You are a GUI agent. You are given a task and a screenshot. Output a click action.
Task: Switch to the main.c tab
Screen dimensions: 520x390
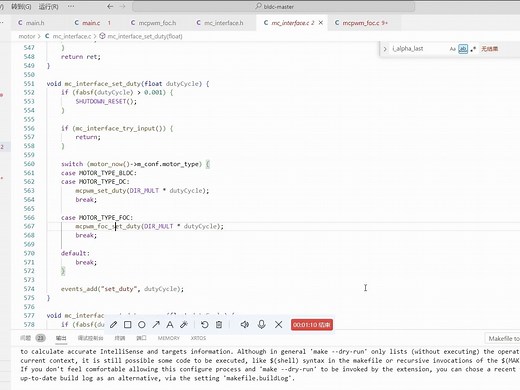coord(92,23)
